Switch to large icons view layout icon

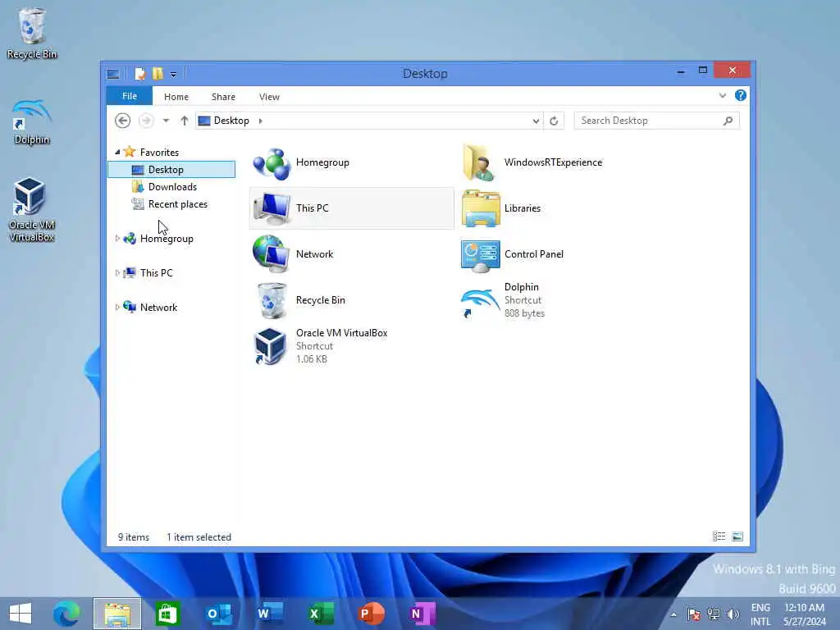(737, 536)
